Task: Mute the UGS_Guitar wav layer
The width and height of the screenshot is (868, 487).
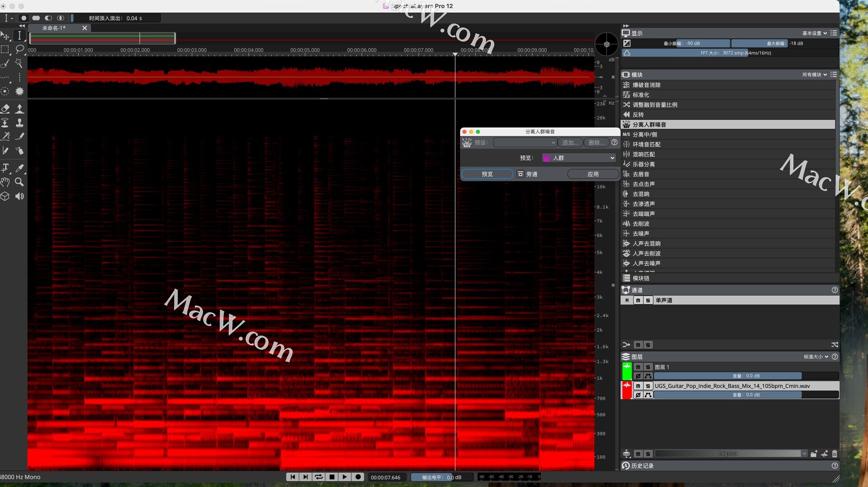Action: [x=638, y=386]
